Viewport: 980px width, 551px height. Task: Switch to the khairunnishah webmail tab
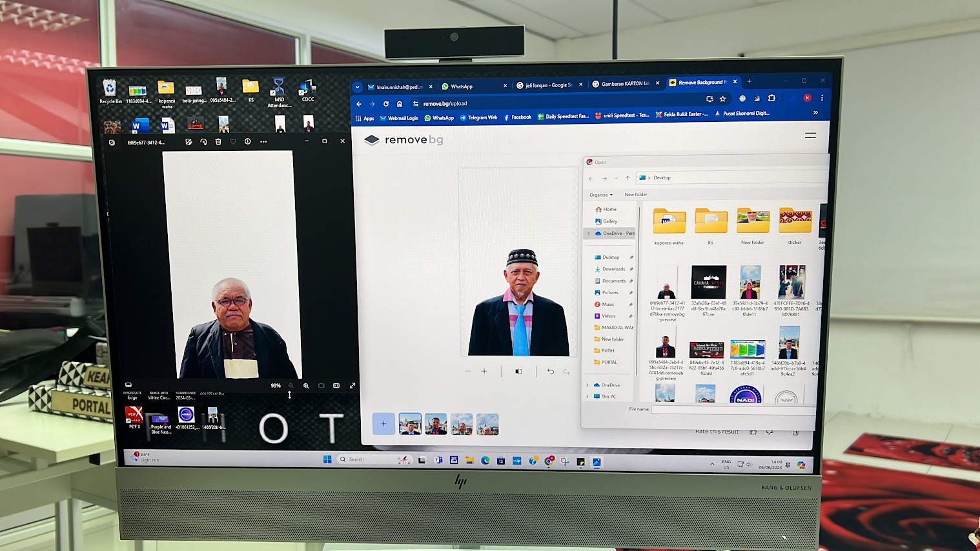click(400, 86)
